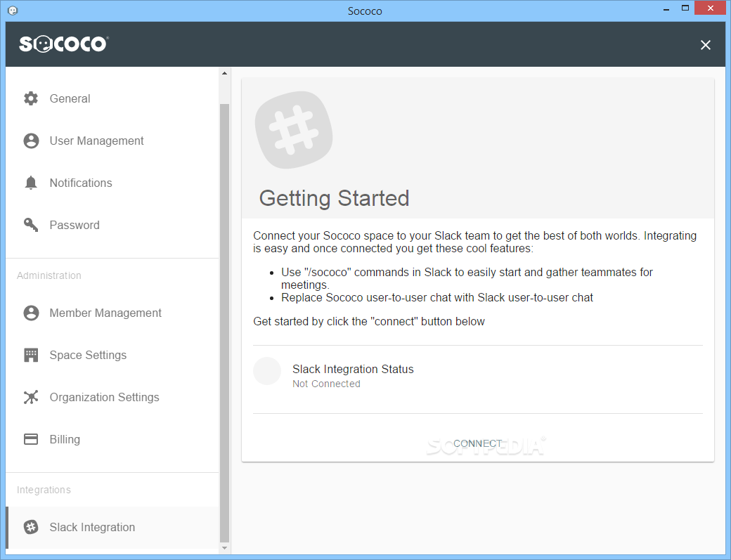731x560 pixels.
Task: Click the General gear icon
Action: 31,98
